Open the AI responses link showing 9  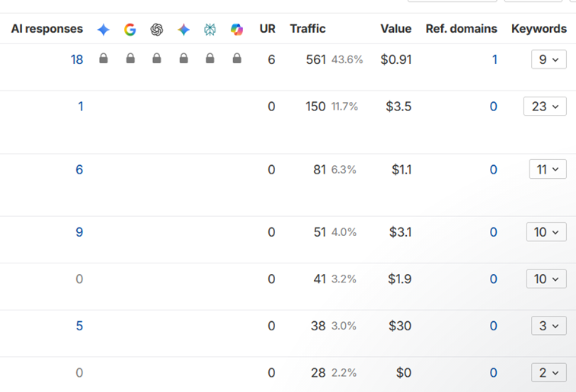79,232
